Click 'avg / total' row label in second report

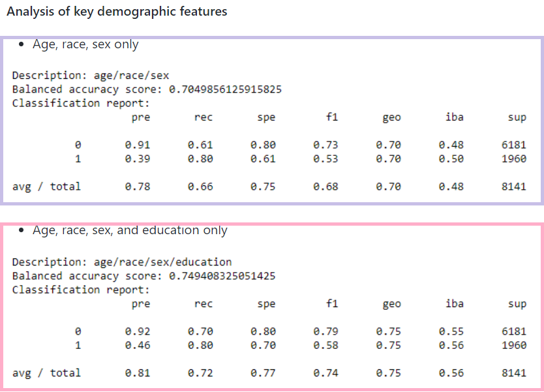coord(47,373)
